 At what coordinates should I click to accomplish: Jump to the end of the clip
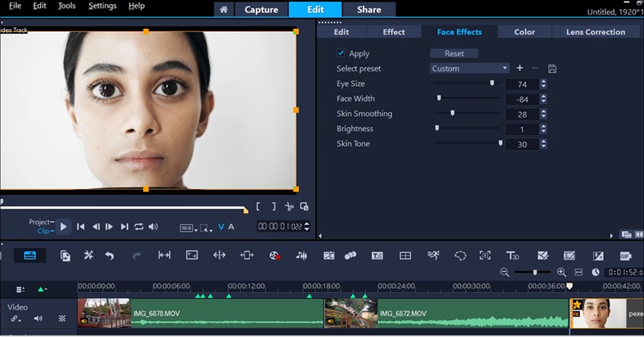click(124, 226)
